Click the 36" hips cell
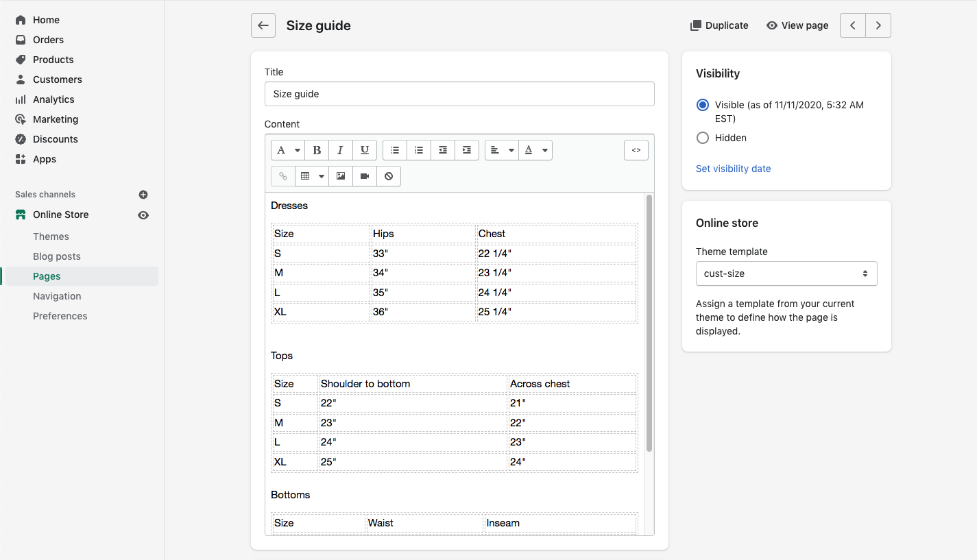Viewport: 977px width, 560px height. click(423, 312)
